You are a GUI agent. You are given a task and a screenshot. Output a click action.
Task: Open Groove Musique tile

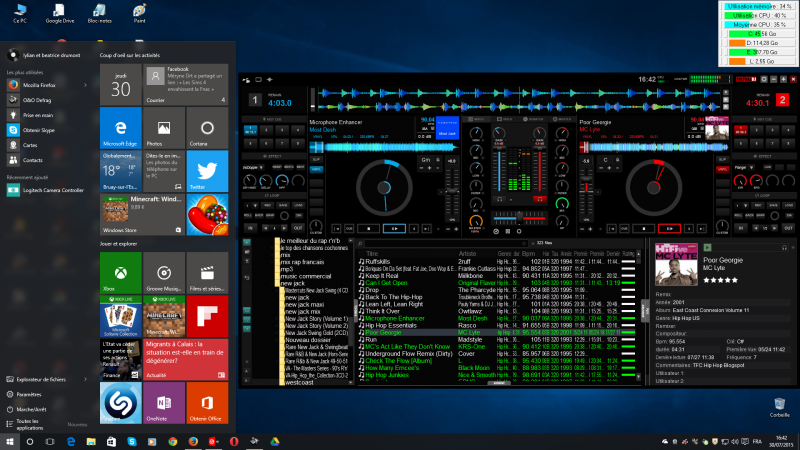click(x=163, y=273)
